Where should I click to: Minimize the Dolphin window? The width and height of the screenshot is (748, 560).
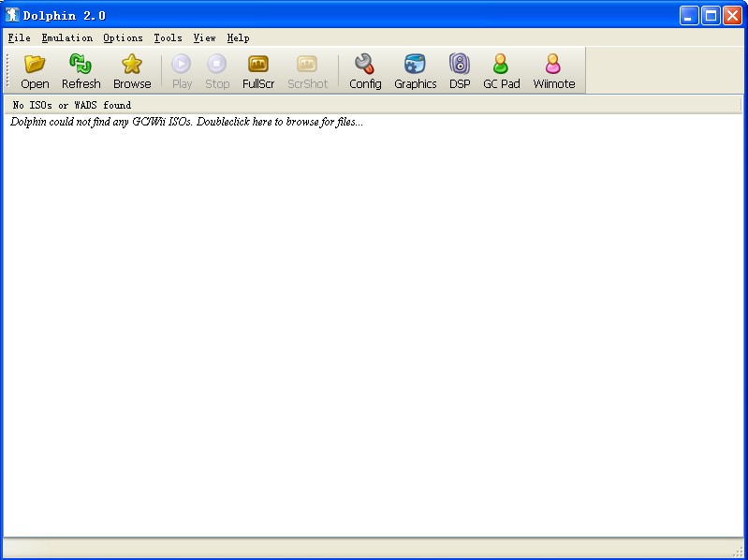pos(689,16)
